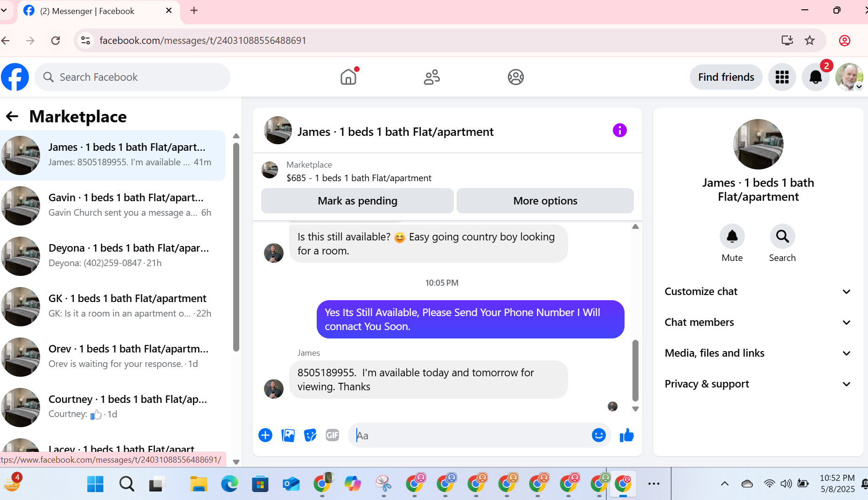The width and height of the screenshot is (868, 500).
Task: Click James's phone number message bubble
Action: tap(429, 380)
